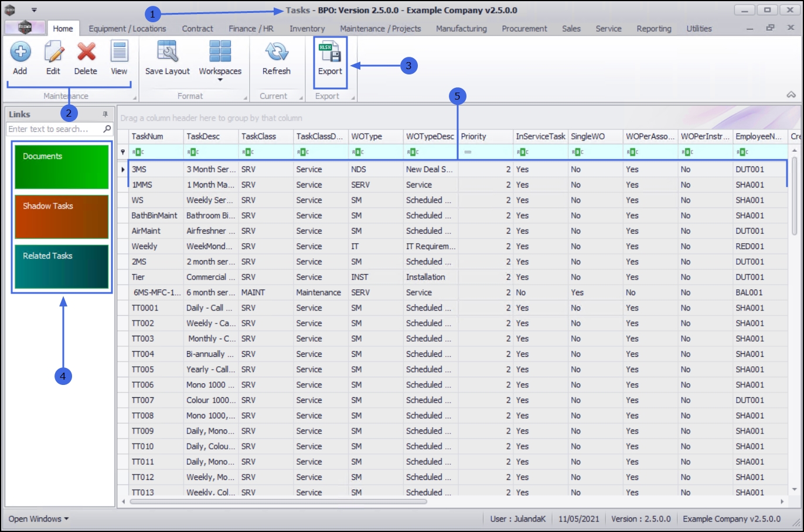
Task: Toggle the Links panel pin
Action: pyautogui.click(x=105, y=114)
